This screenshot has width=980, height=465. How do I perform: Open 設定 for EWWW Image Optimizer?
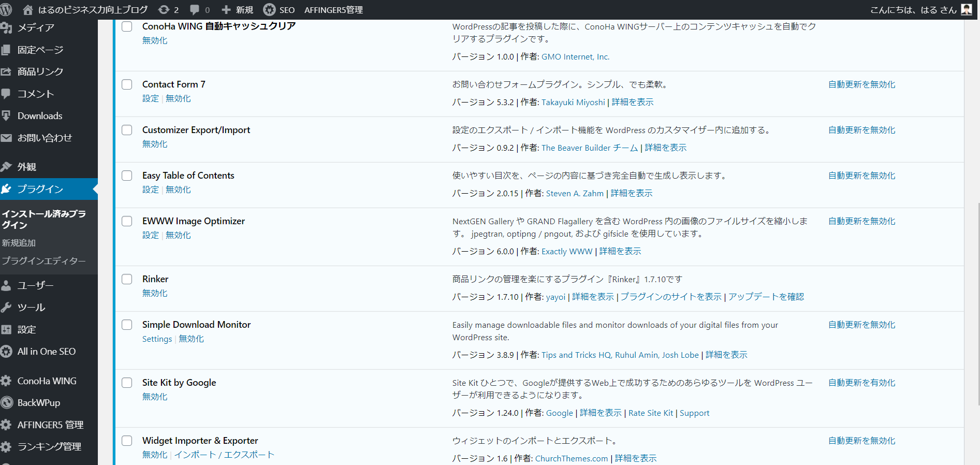tap(151, 235)
